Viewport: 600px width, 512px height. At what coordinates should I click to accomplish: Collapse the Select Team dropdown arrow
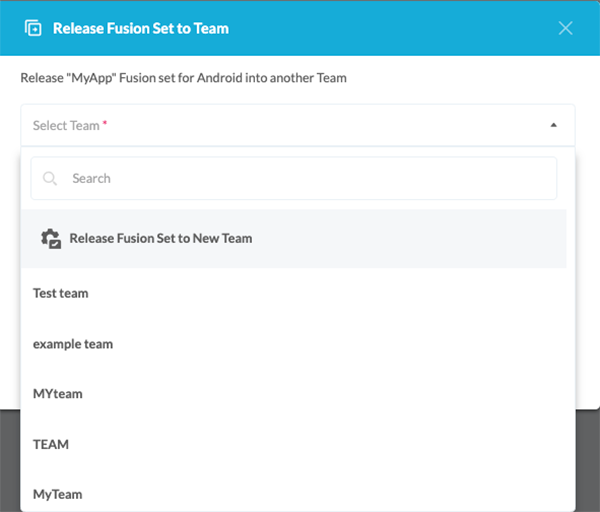click(x=554, y=126)
